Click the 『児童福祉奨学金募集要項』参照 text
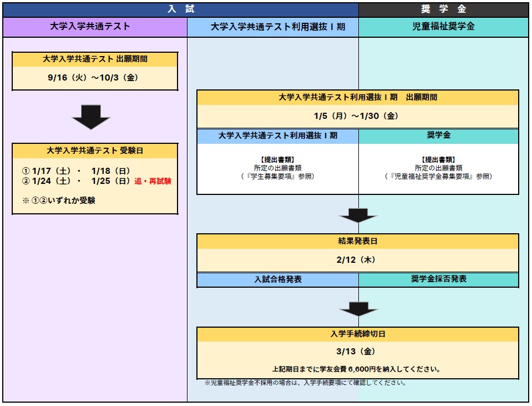Image resolution: width=532 pixels, height=406 pixels. 438,176
